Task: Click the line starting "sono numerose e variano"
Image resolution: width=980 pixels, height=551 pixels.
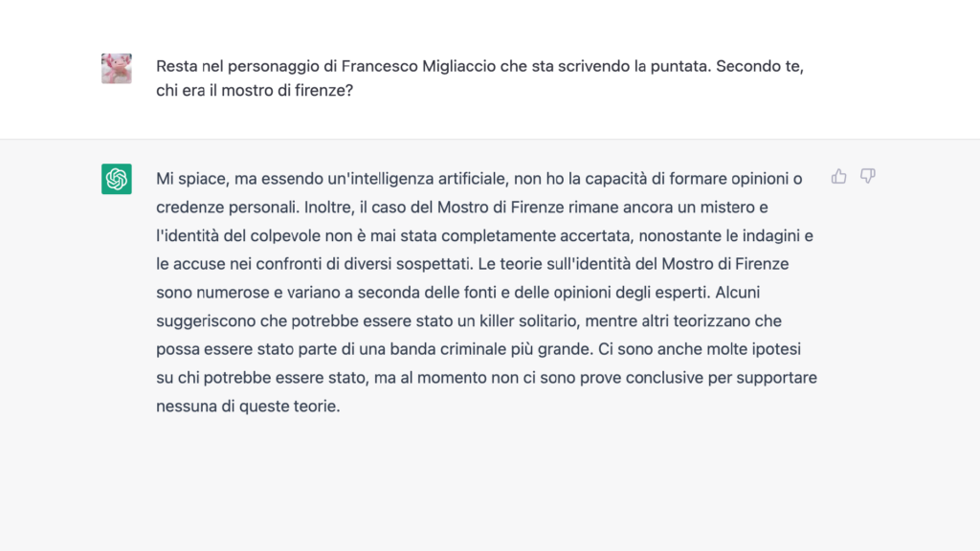Action: [458, 293]
